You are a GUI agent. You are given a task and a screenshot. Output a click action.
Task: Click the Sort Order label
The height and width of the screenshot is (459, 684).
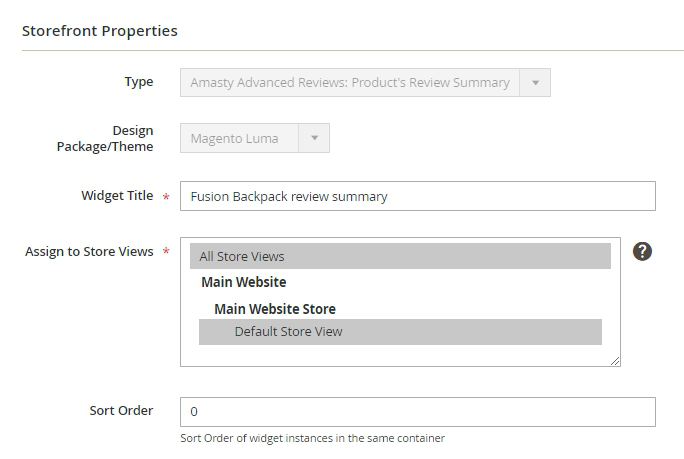[121, 410]
